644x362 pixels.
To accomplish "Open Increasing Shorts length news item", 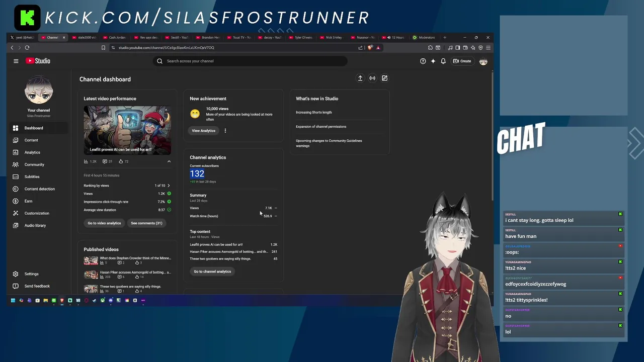I will tap(313, 113).
